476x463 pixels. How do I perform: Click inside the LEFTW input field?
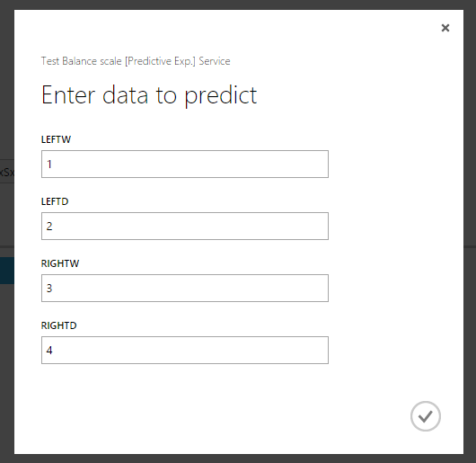pyautogui.click(x=185, y=164)
